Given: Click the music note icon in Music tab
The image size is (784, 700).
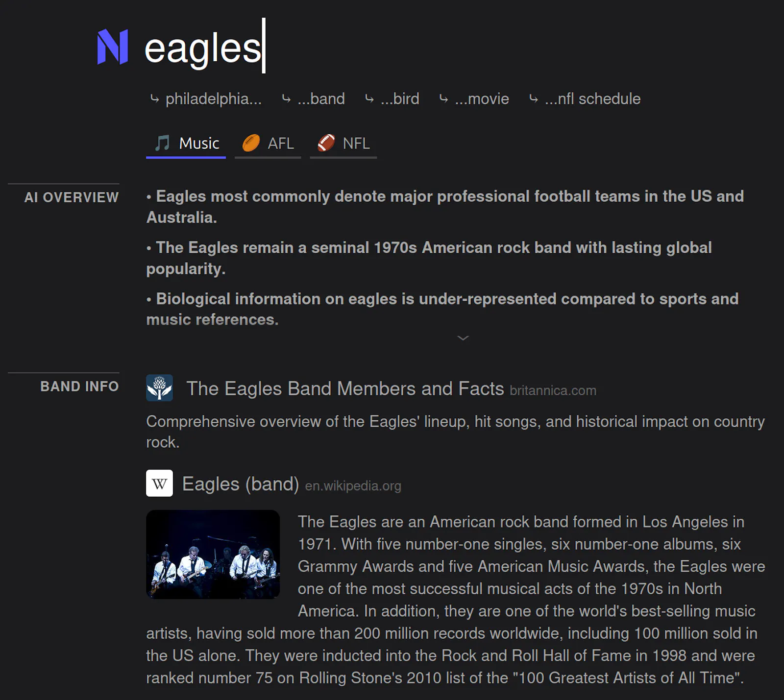Looking at the screenshot, I should (x=162, y=143).
